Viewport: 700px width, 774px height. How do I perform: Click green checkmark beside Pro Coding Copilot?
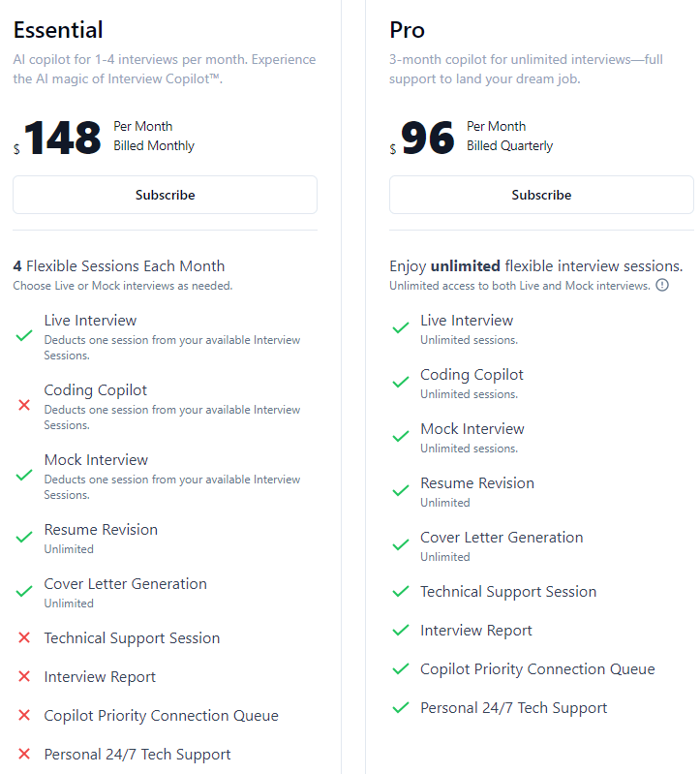pyautogui.click(x=401, y=382)
